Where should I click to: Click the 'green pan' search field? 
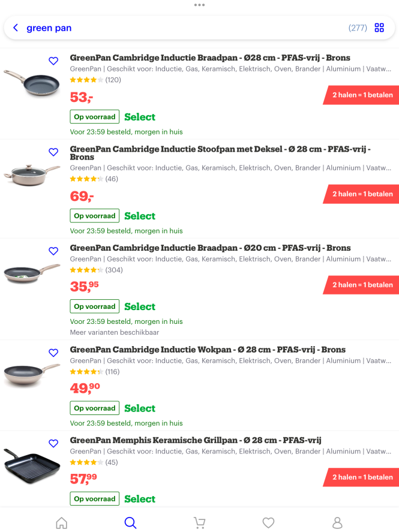pos(180,28)
